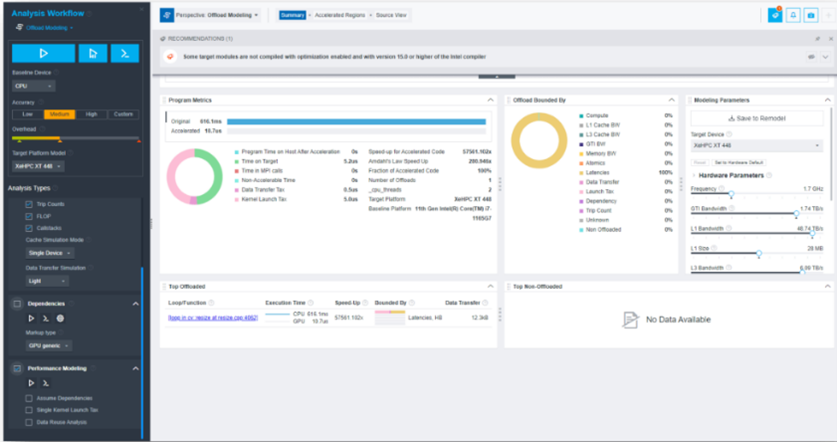
Task: Click the Dependencies run play icon
Action: (29, 318)
